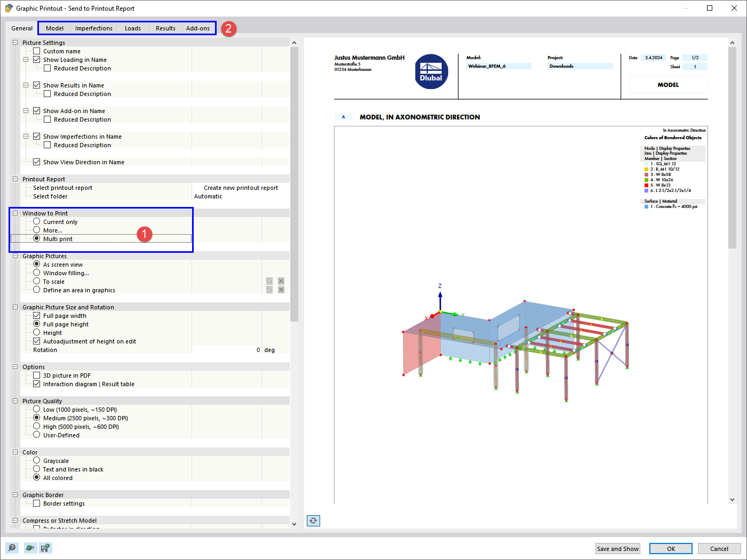This screenshot has height=560, width=747.
Task: Open the Create new printout report selector
Action: 241,188
